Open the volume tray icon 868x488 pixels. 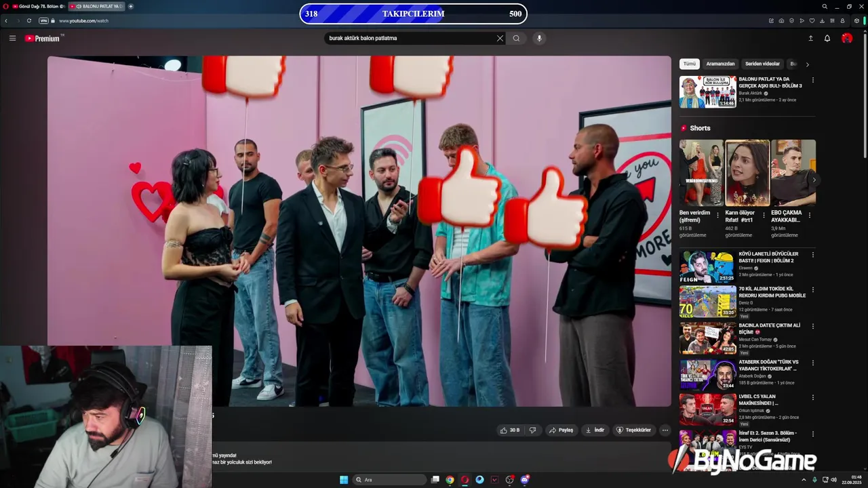click(x=833, y=479)
